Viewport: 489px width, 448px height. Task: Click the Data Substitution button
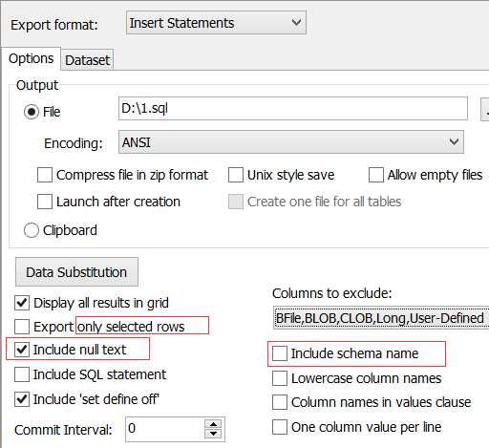[x=76, y=272]
